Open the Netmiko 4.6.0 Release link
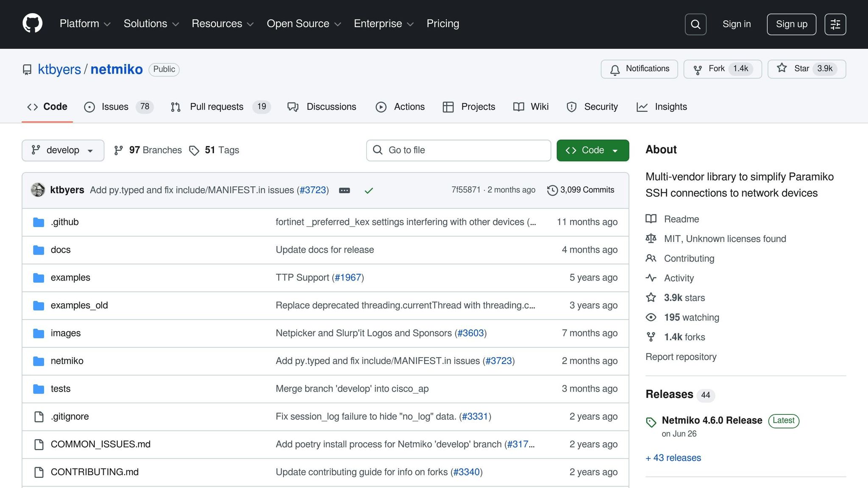This screenshot has width=868, height=488. coord(712,420)
